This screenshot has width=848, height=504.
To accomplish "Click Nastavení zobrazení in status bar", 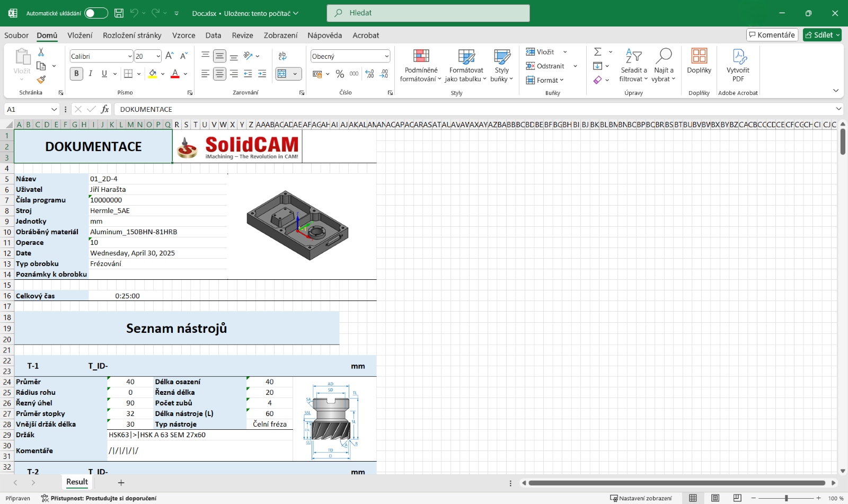I will pos(641,498).
